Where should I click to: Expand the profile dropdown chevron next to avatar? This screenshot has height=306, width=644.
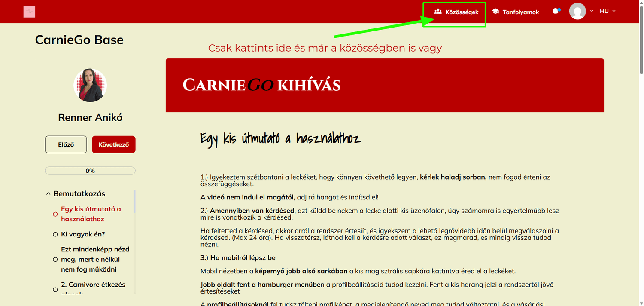[592, 11]
